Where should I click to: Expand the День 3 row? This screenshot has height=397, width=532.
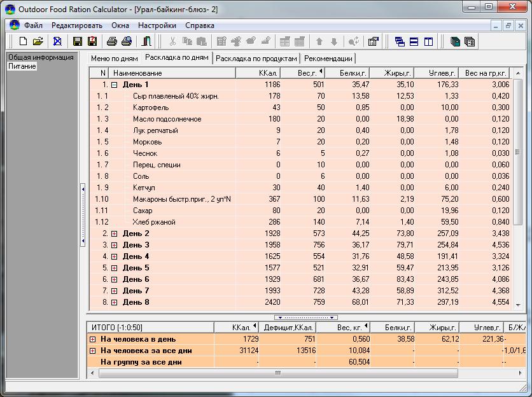[x=115, y=246]
